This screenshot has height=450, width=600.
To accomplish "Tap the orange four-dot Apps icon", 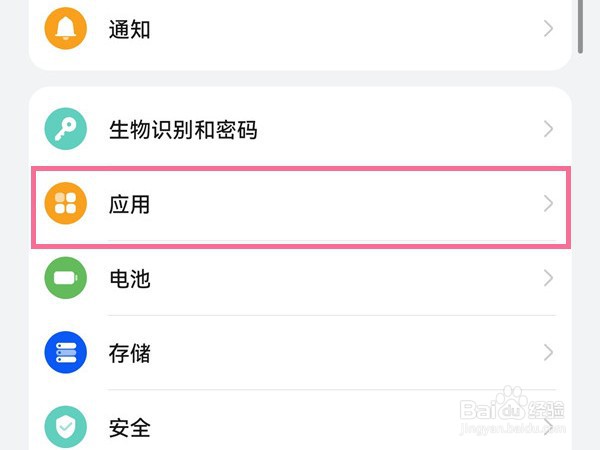I will coord(66,205).
